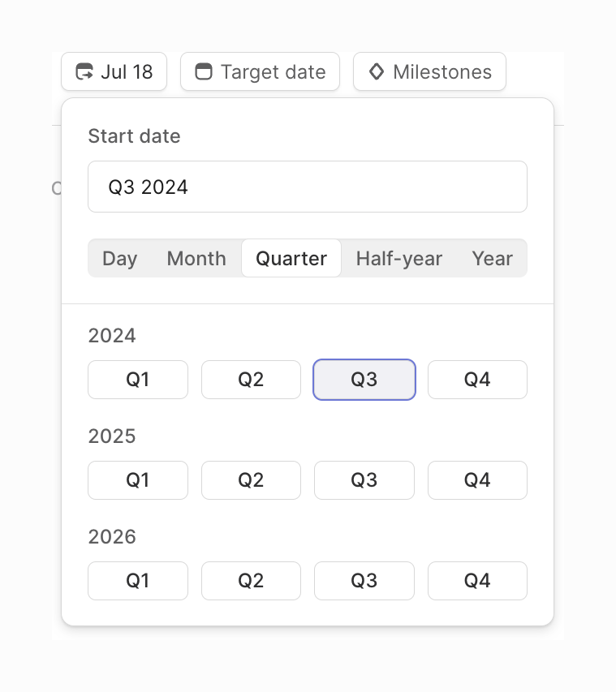
Task: Open the Milestones panel
Action: 429,71
